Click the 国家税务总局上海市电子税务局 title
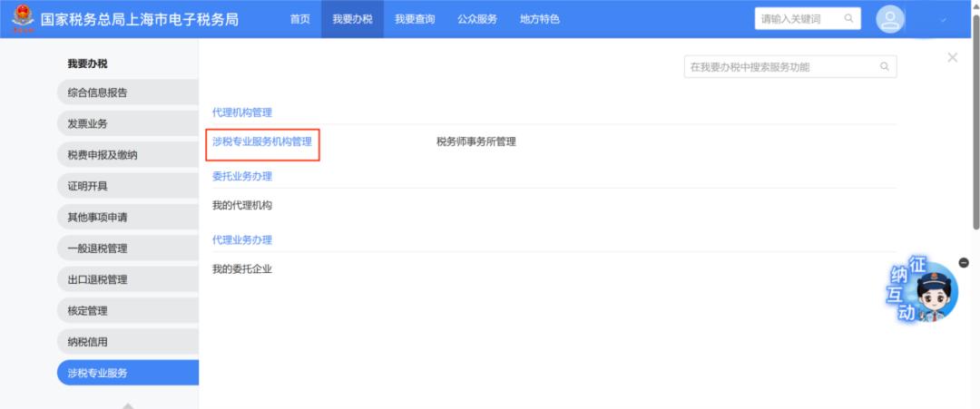The image size is (980, 409). click(140, 19)
